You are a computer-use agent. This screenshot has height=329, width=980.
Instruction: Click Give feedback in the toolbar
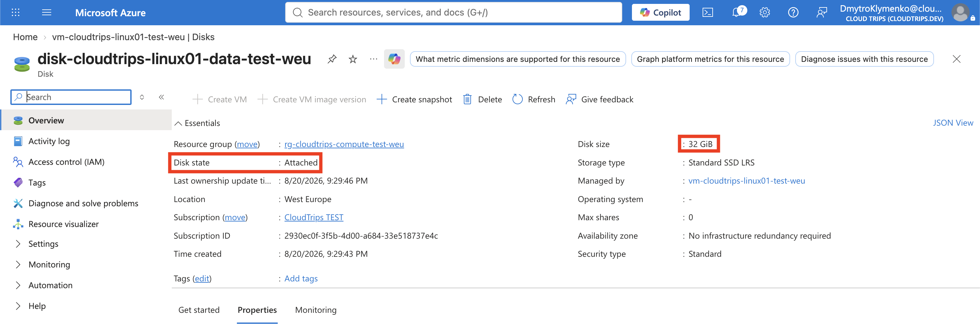pyautogui.click(x=600, y=99)
